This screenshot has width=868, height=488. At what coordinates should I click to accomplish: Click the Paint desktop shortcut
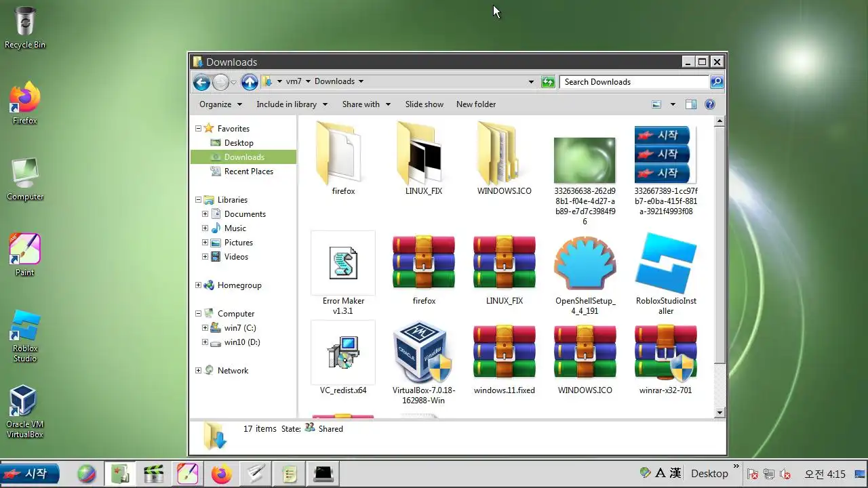(25, 256)
